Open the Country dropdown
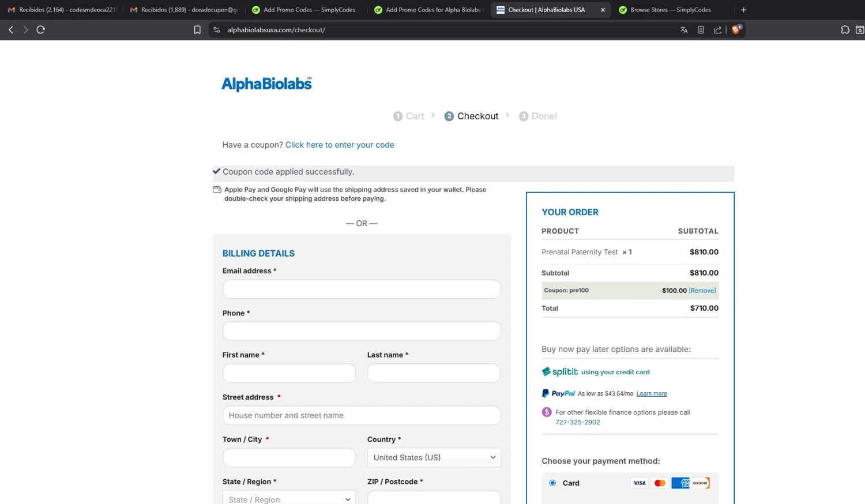The height and width of the screenshot is (504, 865). point(434,457)
